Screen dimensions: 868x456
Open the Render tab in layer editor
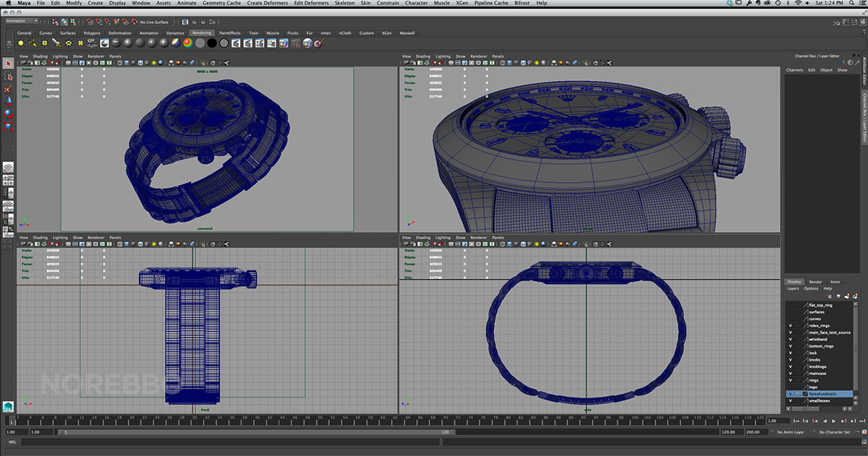point(815,282)
